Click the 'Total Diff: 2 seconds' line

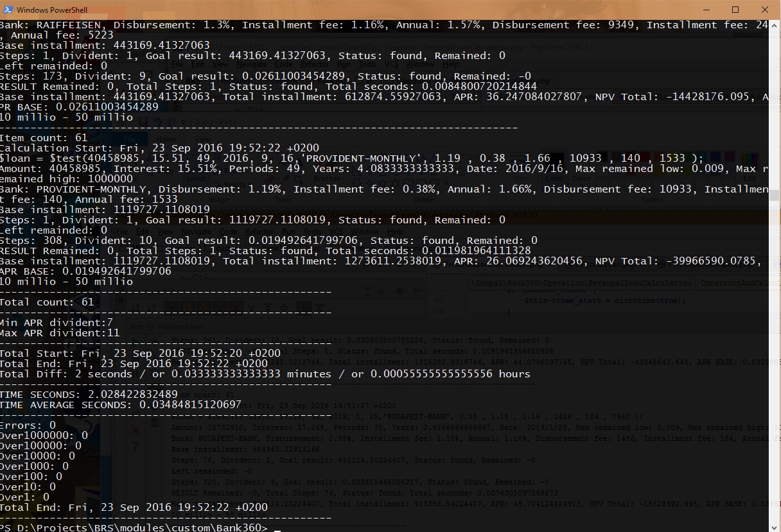point(265,374)
